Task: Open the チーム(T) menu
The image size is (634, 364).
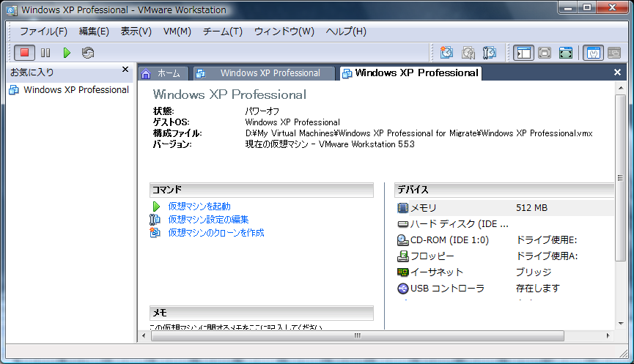Action: click(222, 31)
